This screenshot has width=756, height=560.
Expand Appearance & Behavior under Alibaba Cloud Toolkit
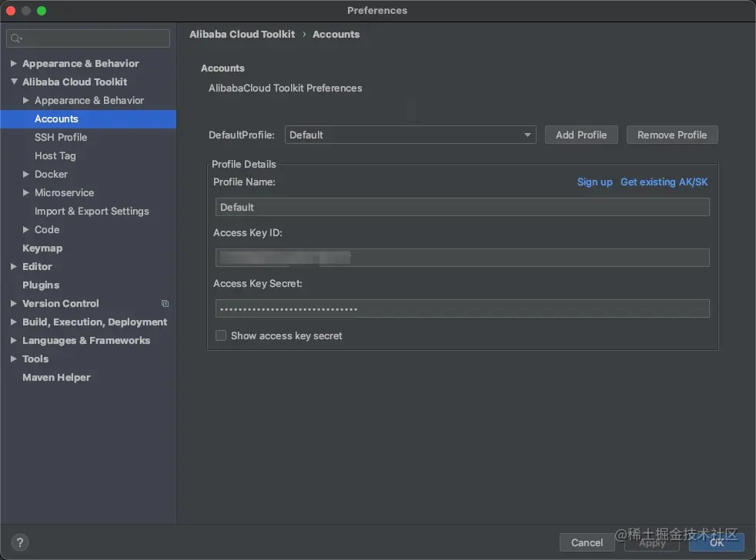pos(26,100)
